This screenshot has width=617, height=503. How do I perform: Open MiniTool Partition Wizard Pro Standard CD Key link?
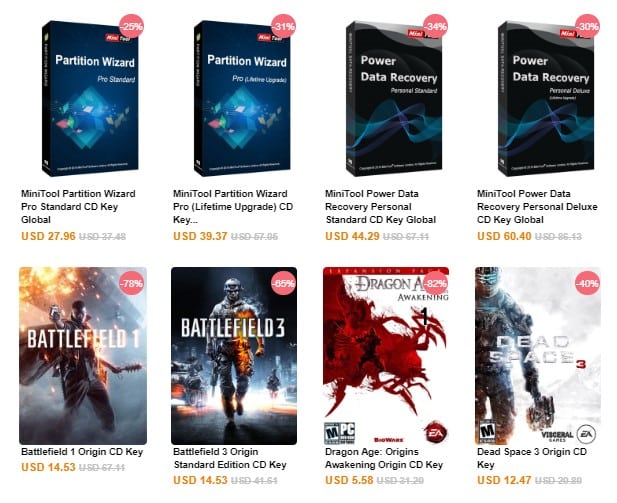tap(78, 207)
